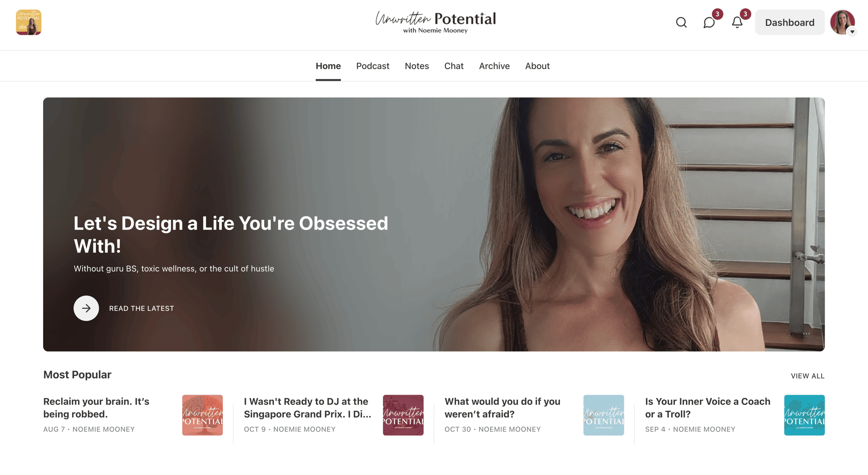Switch to the Notes tab
This screenshot has width=868, height=475.
(x=417, y=66)
